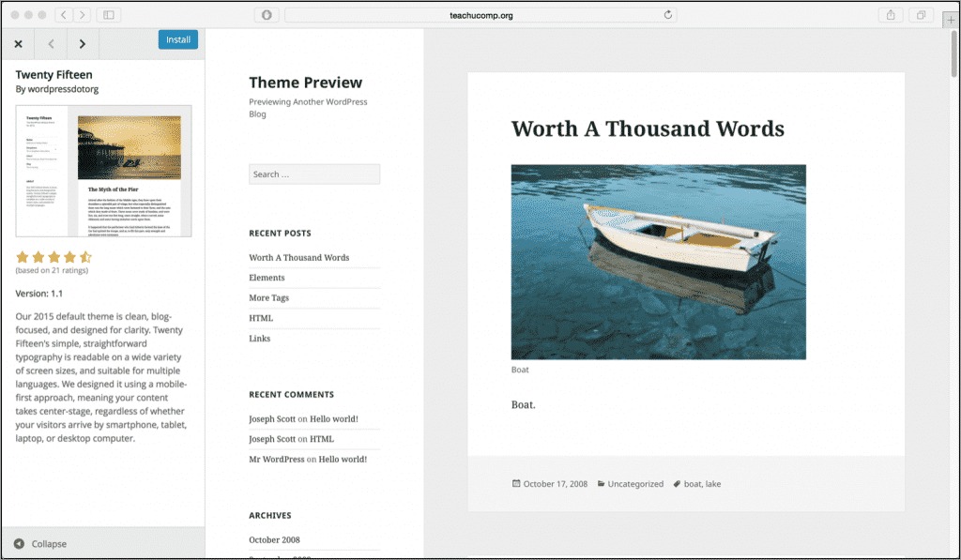
Task: Click the lake tag link
Action: click(713, 484)
